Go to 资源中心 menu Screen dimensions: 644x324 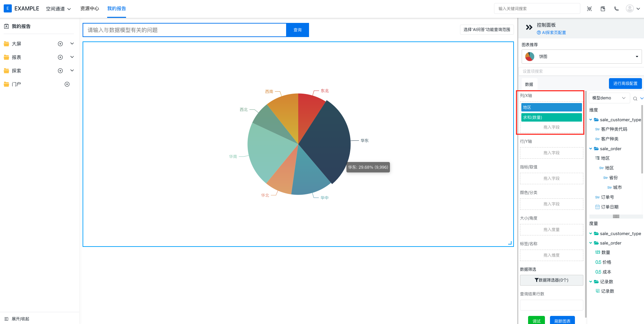[x=90, y=8]
